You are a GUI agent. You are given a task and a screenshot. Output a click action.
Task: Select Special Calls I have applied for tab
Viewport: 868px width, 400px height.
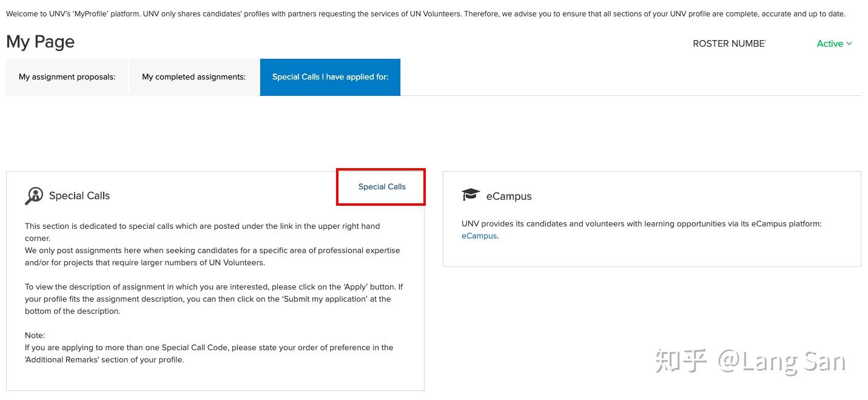(330, 77)
